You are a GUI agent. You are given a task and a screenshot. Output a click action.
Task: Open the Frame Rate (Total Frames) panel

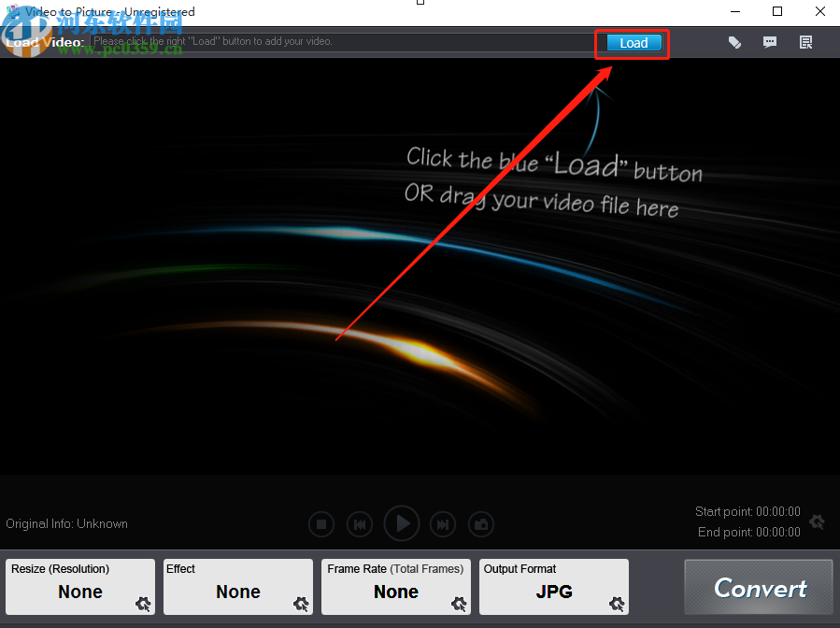(396, 587)
